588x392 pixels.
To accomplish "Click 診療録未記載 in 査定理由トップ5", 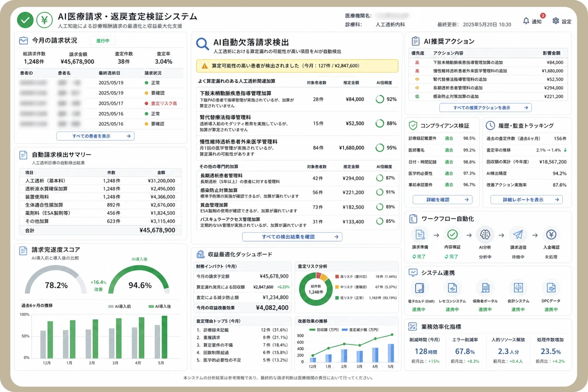I will click(x=242, y=330).
